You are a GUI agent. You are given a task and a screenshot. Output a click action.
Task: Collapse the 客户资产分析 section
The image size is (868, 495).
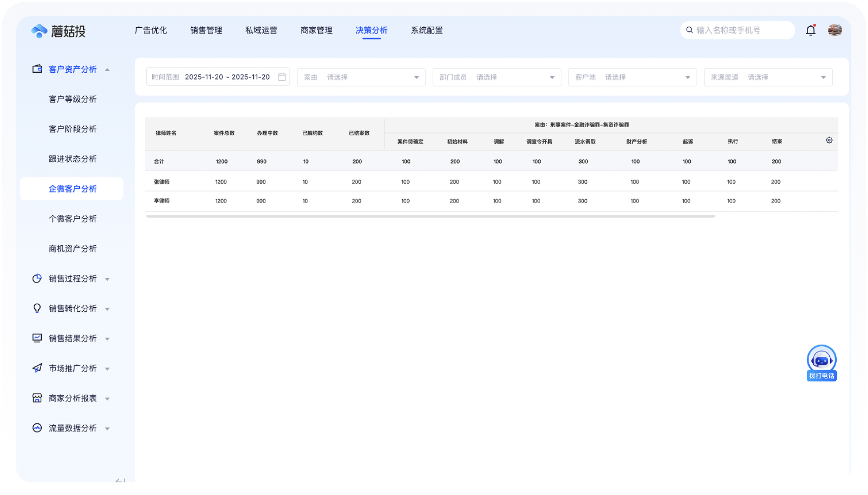coord(108,69)
